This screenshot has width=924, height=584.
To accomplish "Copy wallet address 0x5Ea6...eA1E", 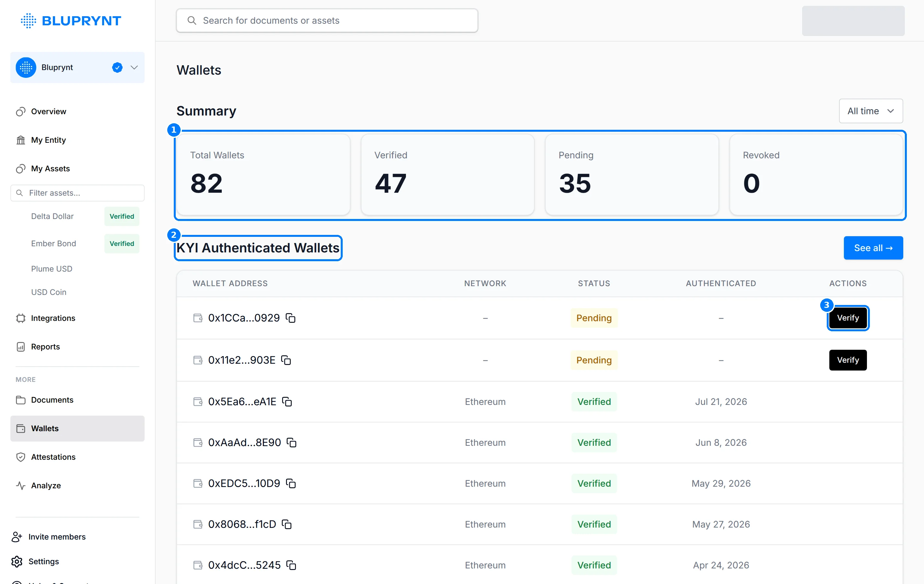I will [287, 402].
